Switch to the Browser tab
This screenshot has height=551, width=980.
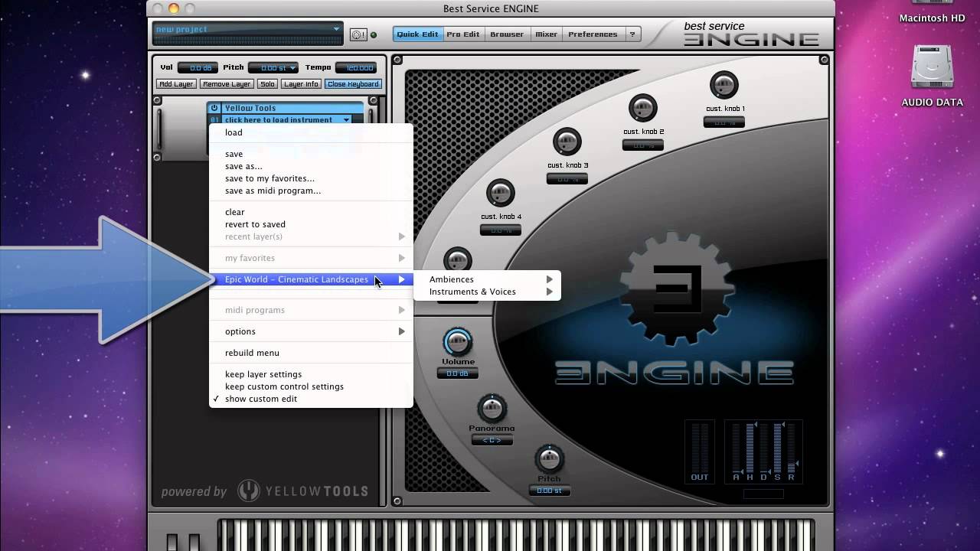coord(507,34)
